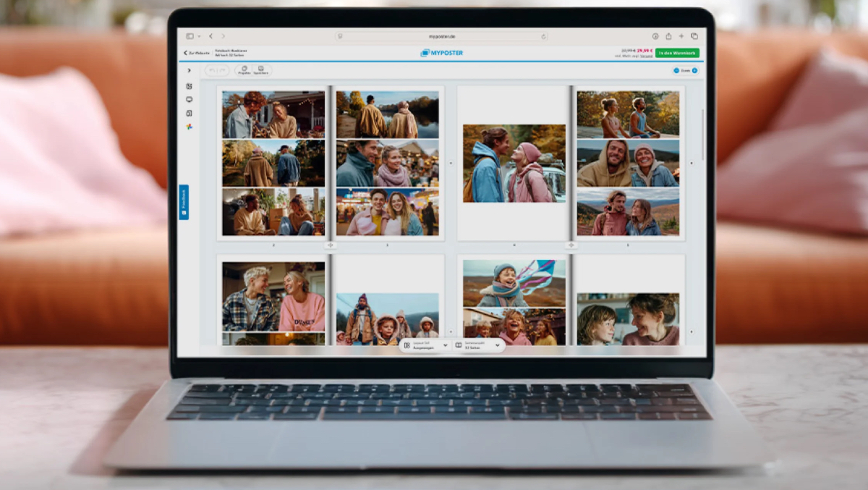Select the photo of child flying a kite

pos(514,283)
